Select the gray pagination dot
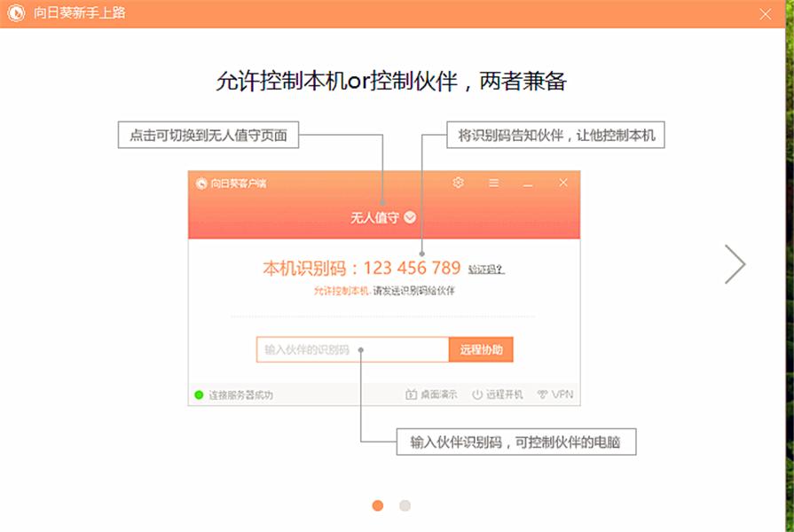Screen dimensions: 794x532 pos(404,505)
